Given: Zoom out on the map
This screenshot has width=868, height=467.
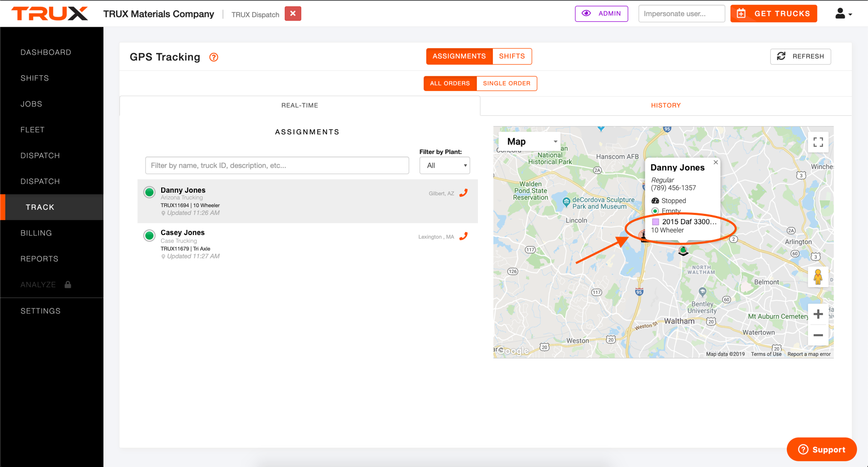Looking at the screenshot, I should coord(818,335).
